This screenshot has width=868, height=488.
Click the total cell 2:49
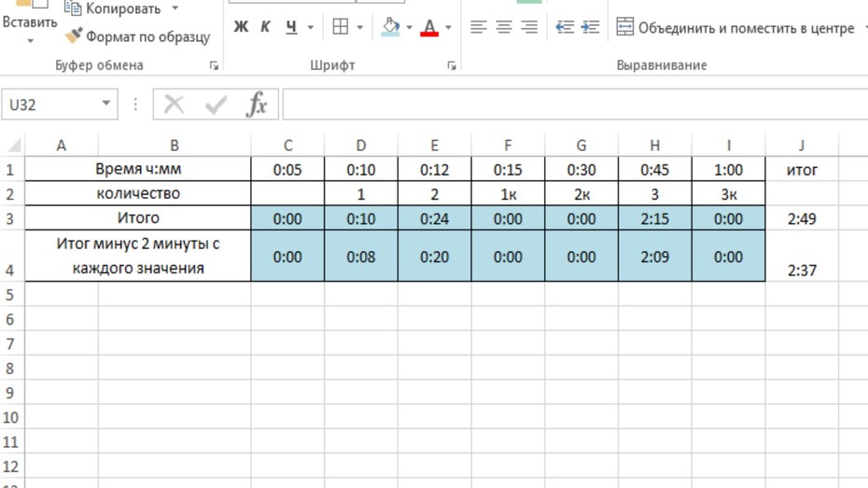[x=802, y=218]
